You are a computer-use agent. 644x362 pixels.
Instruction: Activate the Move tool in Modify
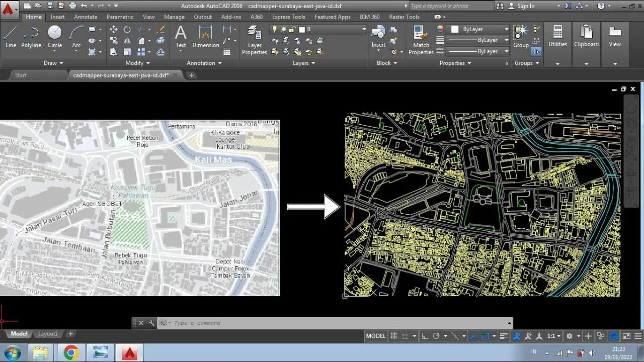pyautogui.click(x=114, y=30)
